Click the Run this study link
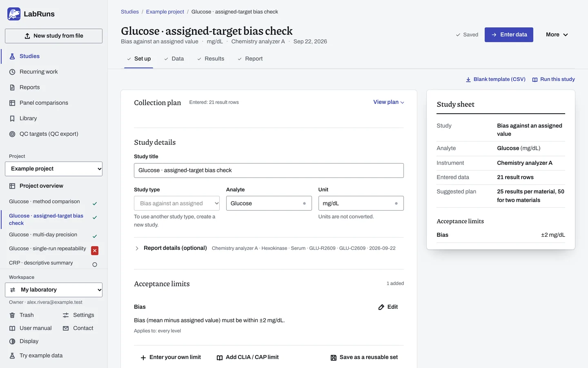This screenshot has width=588, height=368. pos(553,79)
